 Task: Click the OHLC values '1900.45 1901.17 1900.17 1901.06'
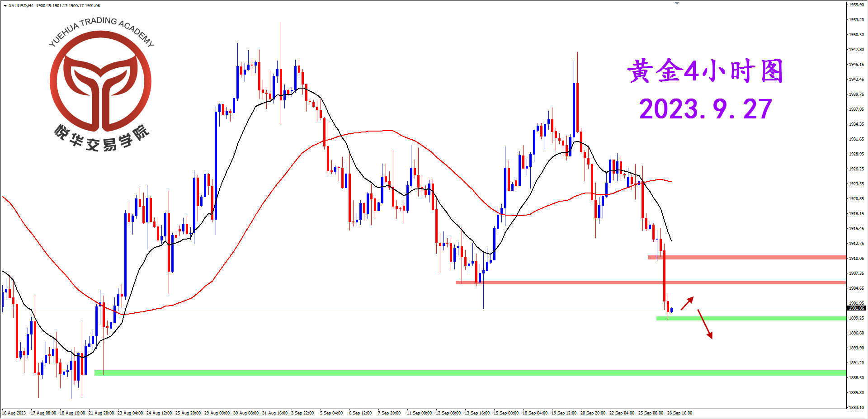point(68,6)
